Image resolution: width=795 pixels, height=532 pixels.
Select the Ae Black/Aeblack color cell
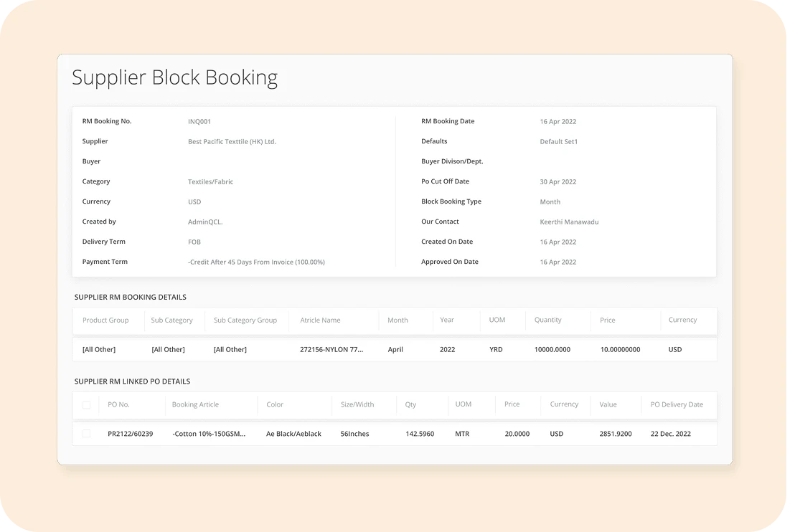[x=293, y=434]
